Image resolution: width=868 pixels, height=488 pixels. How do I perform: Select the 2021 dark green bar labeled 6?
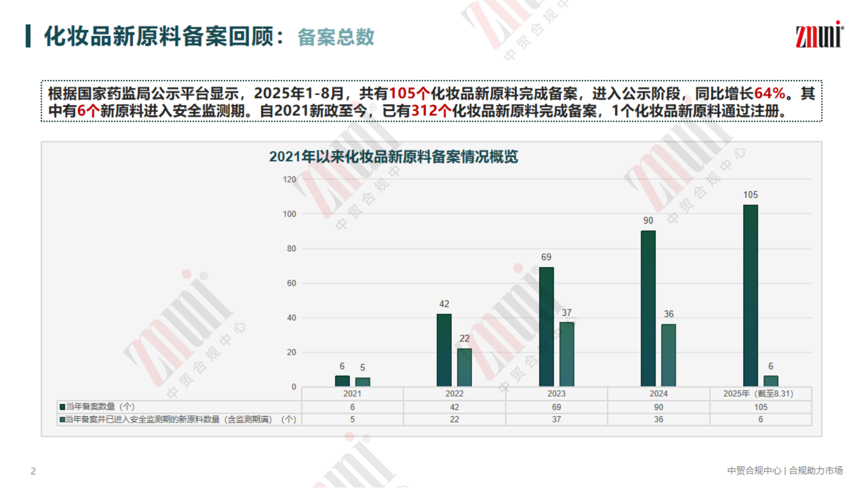coord(342,381)
